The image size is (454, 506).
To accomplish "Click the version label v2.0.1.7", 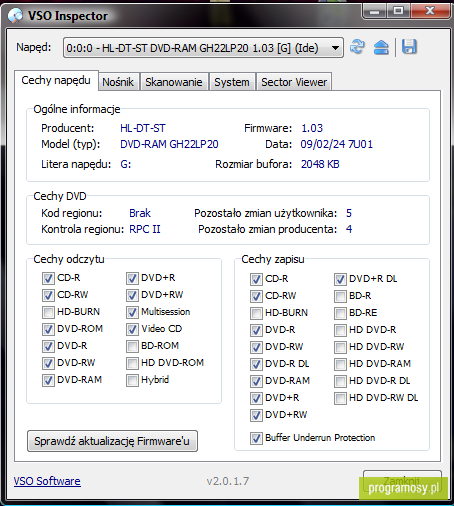I will (x=228, y=481).
